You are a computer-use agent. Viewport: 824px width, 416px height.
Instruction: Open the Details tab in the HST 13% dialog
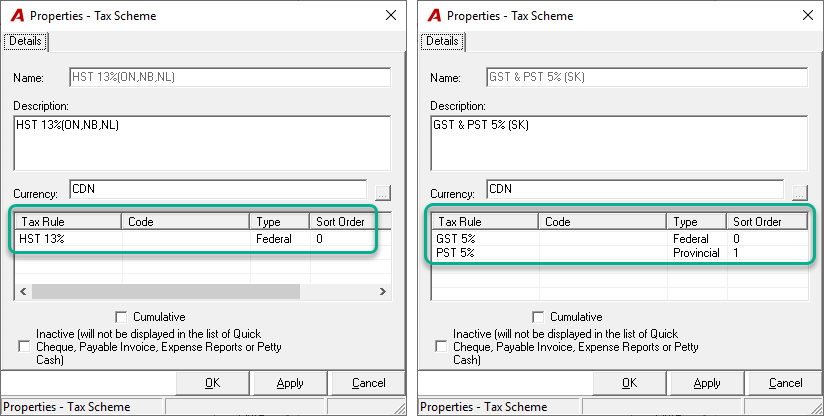[x=25, y=41]
